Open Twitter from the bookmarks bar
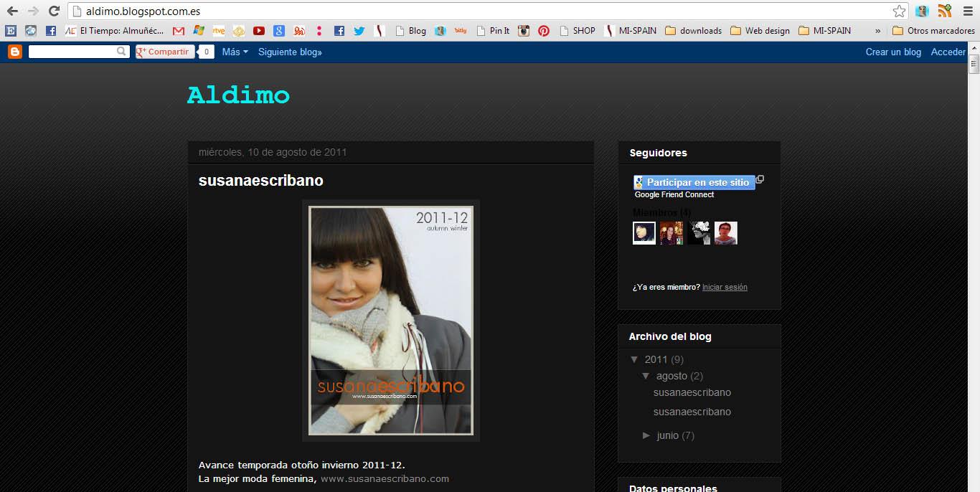 point(359,30)
